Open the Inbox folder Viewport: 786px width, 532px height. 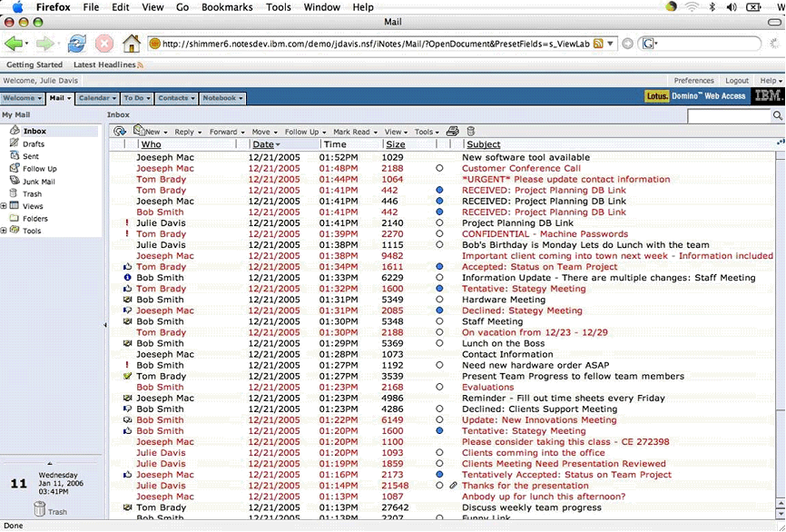(x=34, y=131)
